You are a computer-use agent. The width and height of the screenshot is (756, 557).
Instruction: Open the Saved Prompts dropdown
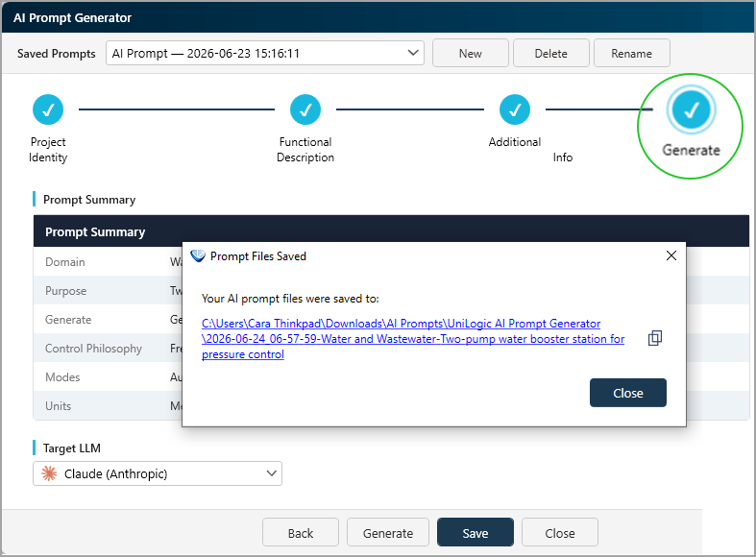[265, 53]
